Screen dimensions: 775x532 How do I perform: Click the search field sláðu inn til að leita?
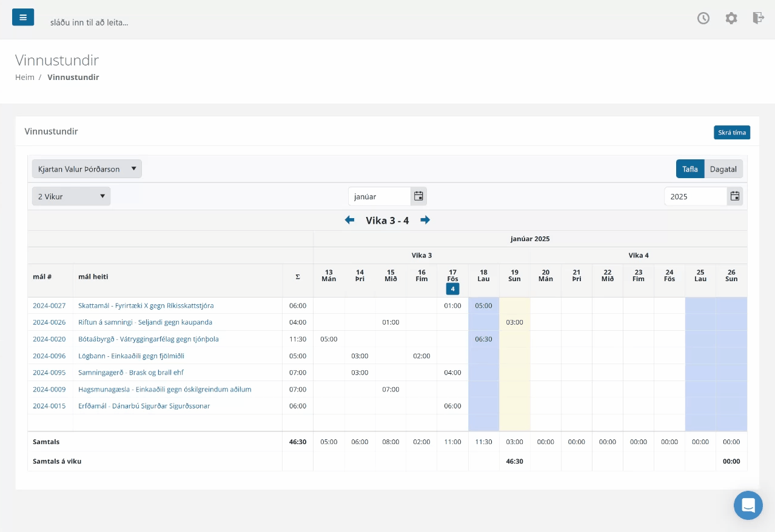coord(89,22)
